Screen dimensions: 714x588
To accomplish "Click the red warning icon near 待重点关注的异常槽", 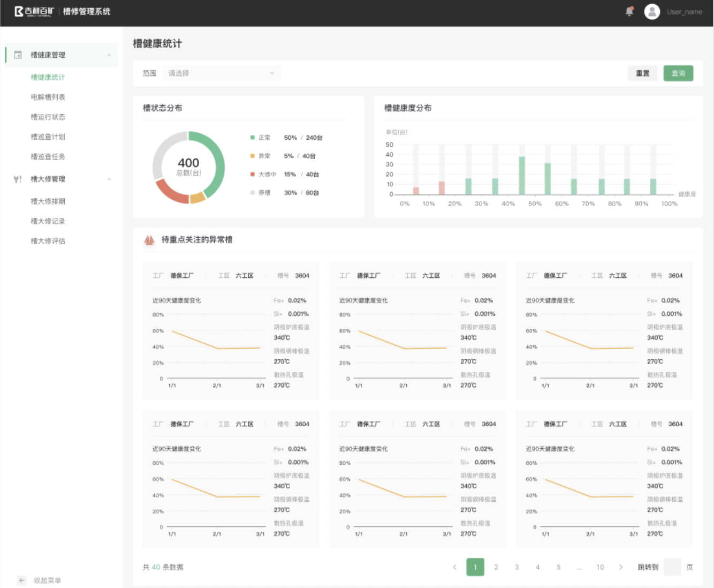I will 149,240.
